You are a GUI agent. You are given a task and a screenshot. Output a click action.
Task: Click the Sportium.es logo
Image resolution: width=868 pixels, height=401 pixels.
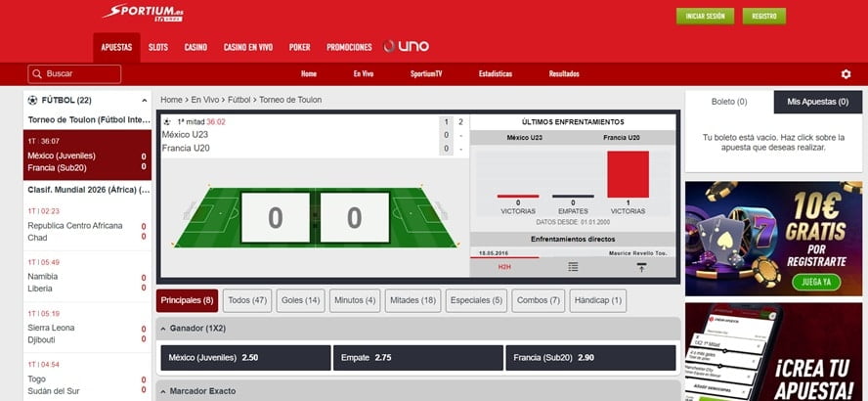[x=143, y=13]
